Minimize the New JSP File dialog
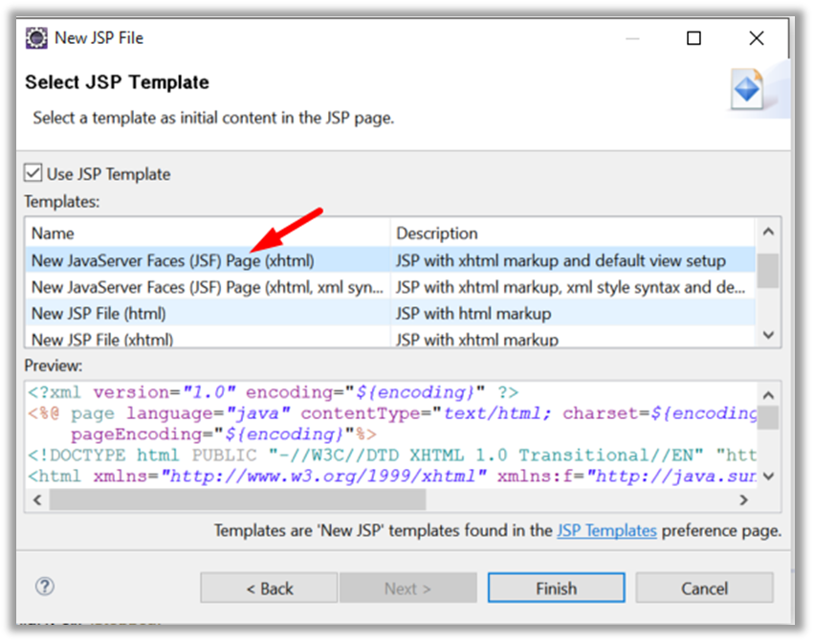This screenshot has width=814, height=644. coord(632,38)
